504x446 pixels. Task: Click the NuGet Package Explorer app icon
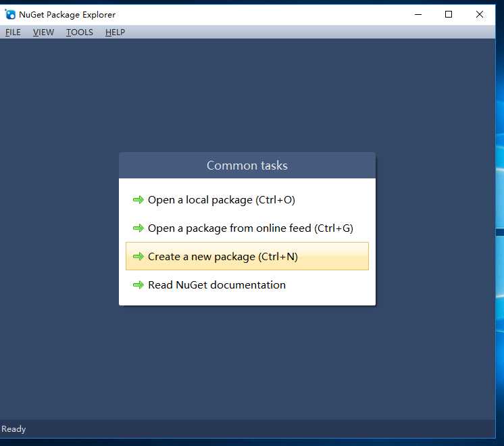(10, 14)
